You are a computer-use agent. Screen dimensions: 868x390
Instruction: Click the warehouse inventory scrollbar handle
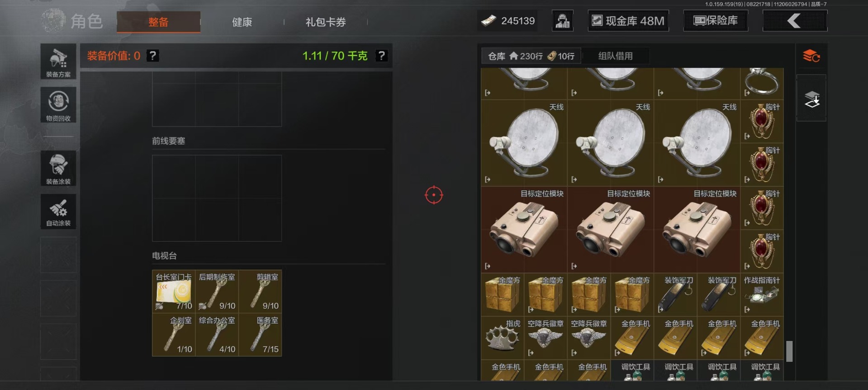[789, 351]
